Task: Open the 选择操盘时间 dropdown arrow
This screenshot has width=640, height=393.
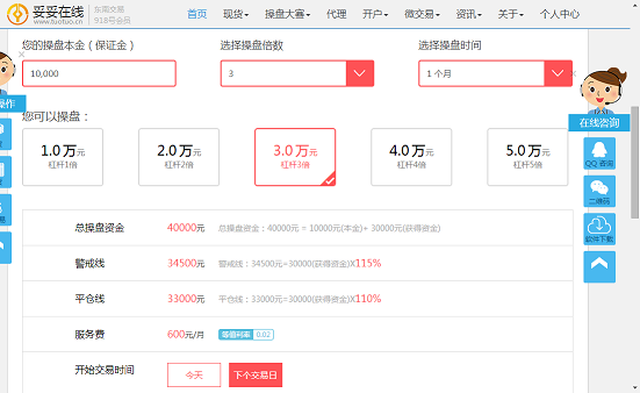Action: 558,73
